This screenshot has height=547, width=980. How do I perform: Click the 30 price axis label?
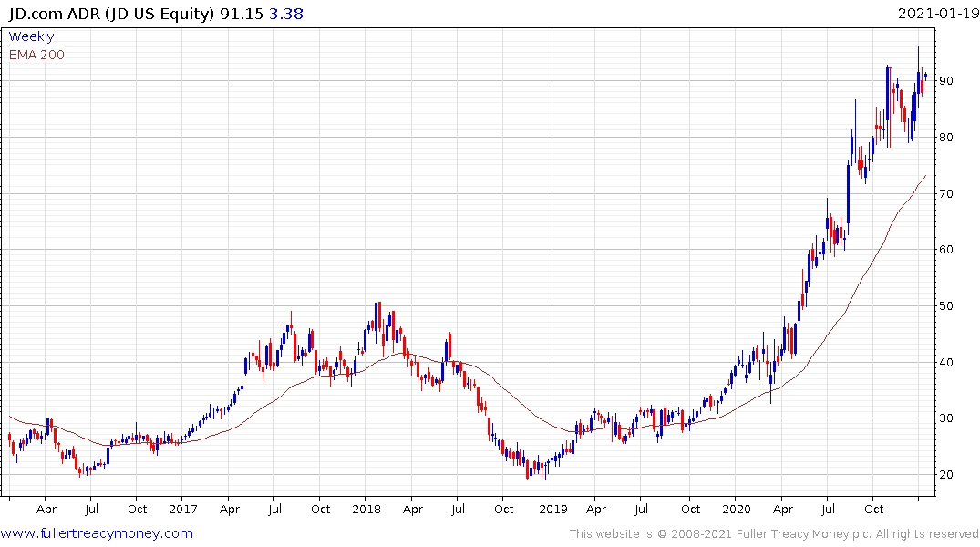(946, 418)
